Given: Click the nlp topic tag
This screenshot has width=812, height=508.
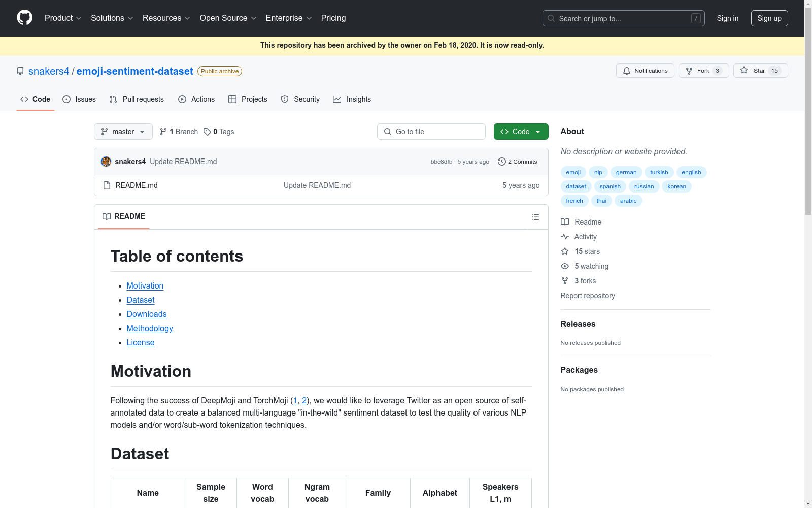Looking at the screenshot, I should point(598,172).
